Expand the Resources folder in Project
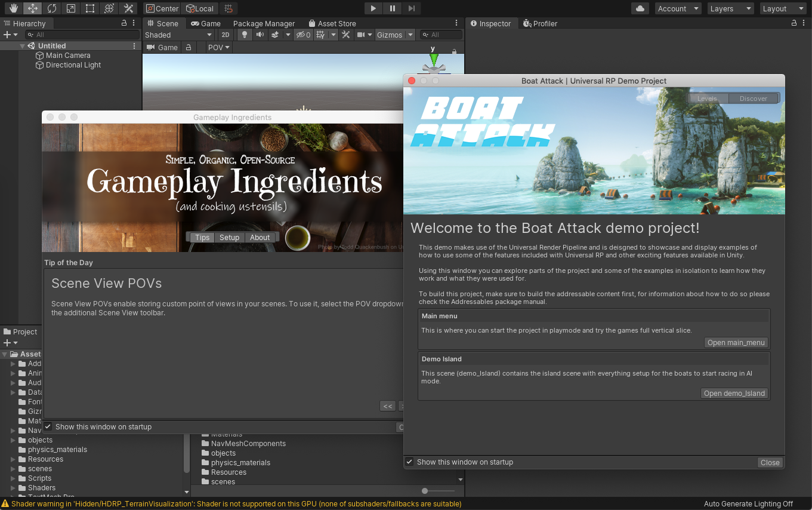Viewport: 812px width, 510px height. tap(13, 459)
